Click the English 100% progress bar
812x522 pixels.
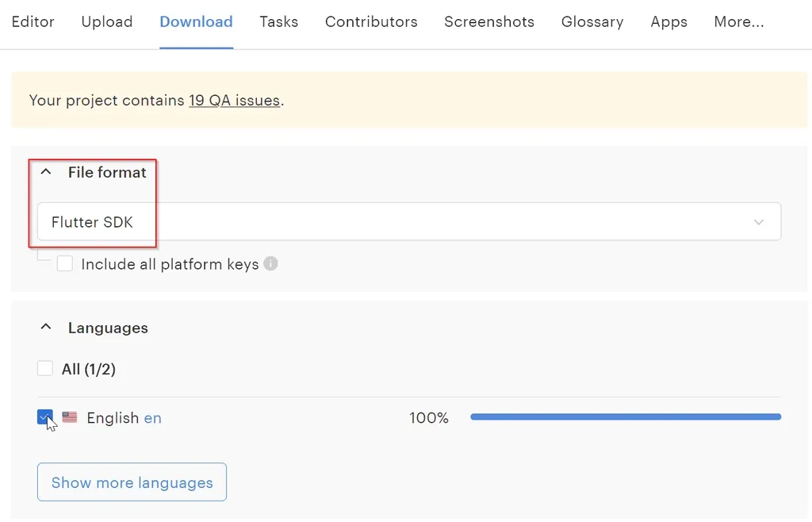[x=625, y=417]
